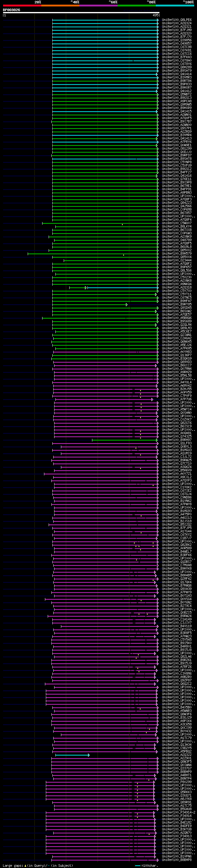The height and width of the screenshot is (868, 197).
Task: Click the short green alignment bar for B9RT85
Action: (x=90, y=305)
